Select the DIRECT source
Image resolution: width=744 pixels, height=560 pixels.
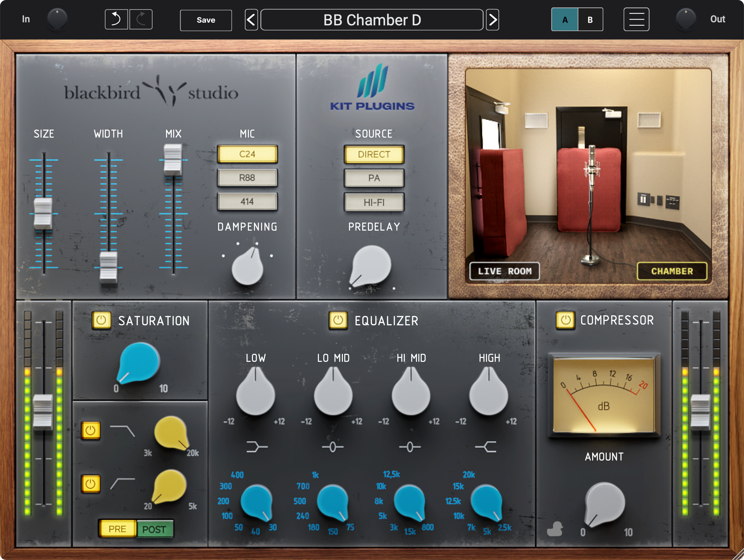374,155
